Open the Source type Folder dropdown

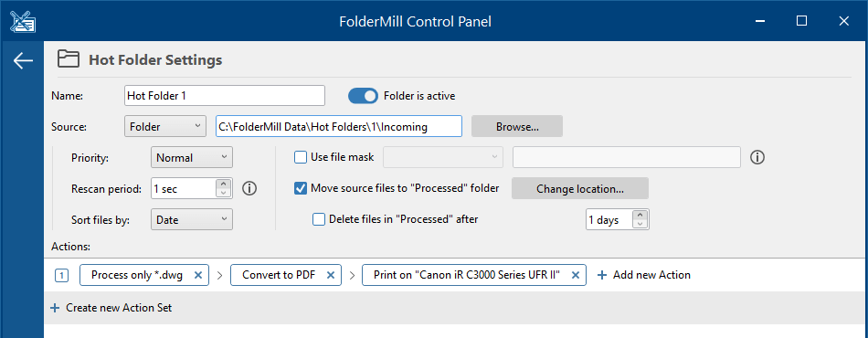coord(165,127)
